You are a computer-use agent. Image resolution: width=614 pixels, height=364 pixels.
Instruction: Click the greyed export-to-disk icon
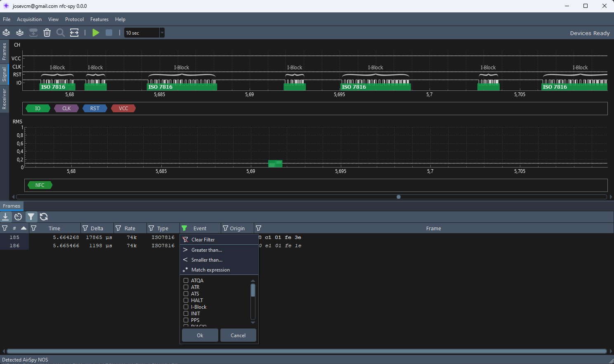(33, 33)
